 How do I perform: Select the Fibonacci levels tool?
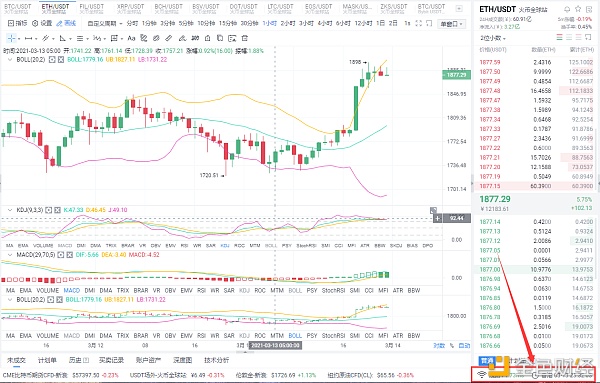80,38
